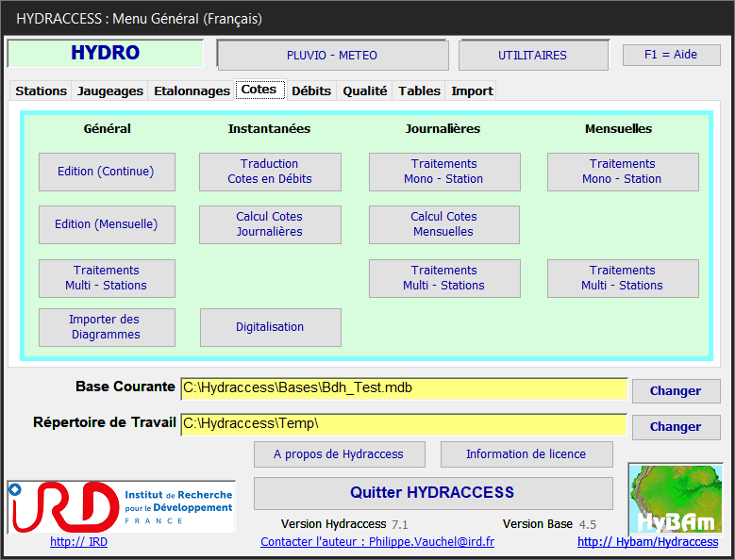The height and width of the screenshot is (560, 735).
Task: Select the Import tab
Action: click(x=472, y=91)
